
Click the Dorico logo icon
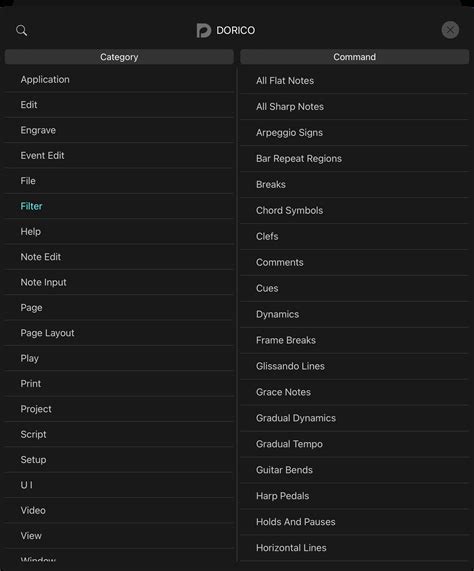click(204, 30)
